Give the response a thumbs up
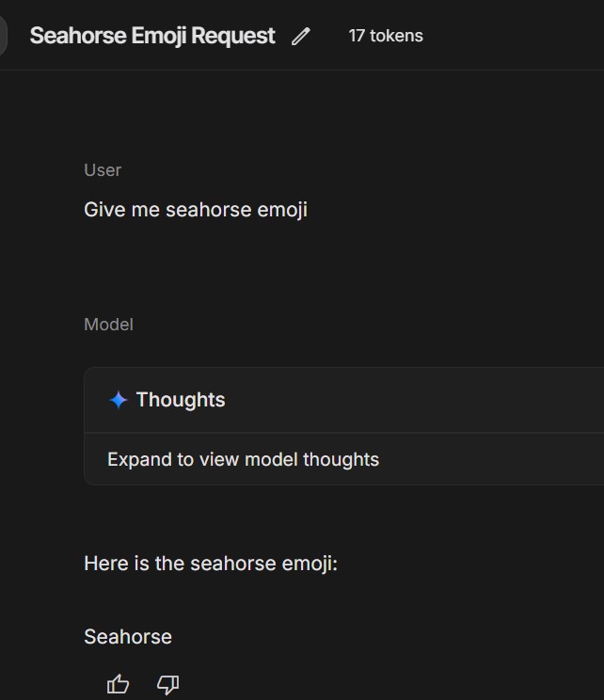 pyautogui.click(x=119, y=684)
